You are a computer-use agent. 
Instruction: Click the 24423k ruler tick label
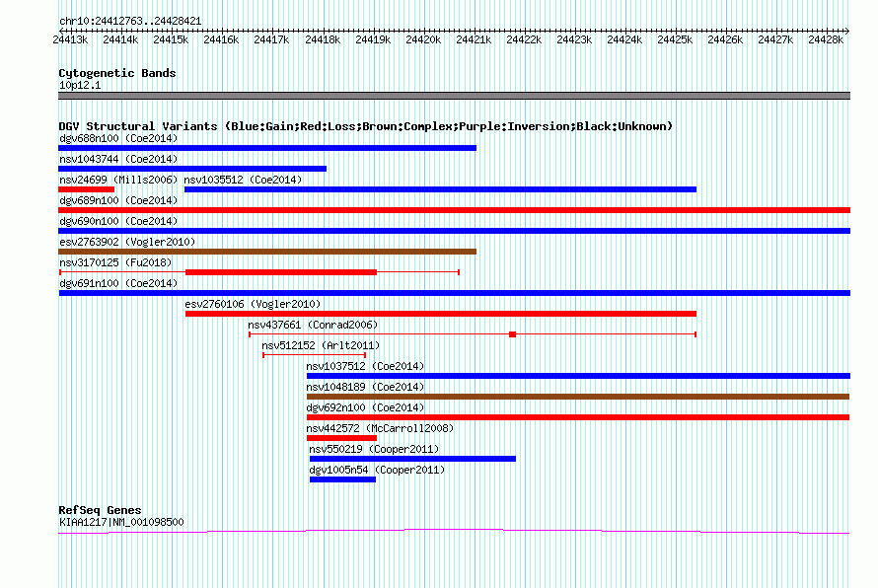point(574,40)
